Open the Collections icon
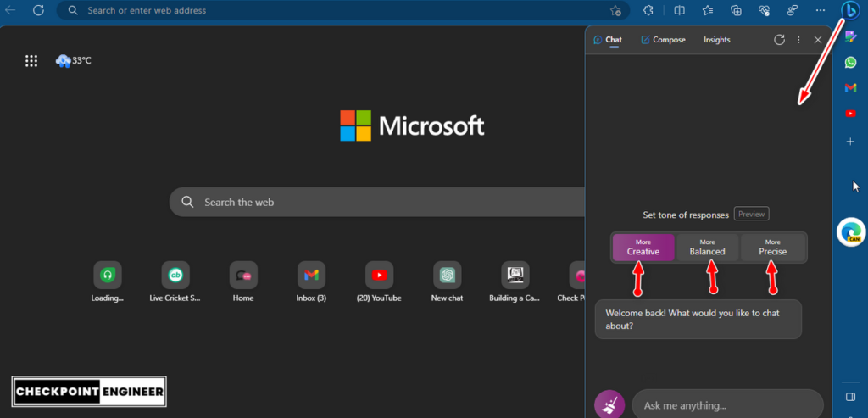 [737, 10]
